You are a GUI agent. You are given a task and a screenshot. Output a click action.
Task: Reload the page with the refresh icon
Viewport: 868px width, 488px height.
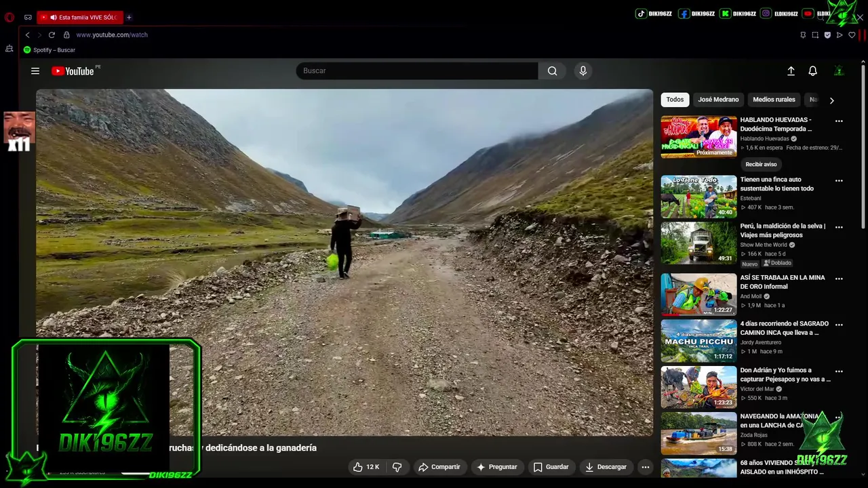click(52, 35)
